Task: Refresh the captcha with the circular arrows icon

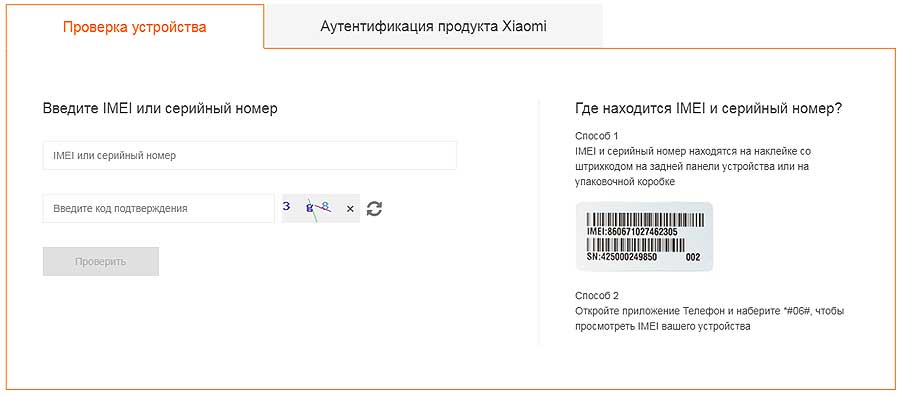Action: pyautogui.click(x=374, y=208)
